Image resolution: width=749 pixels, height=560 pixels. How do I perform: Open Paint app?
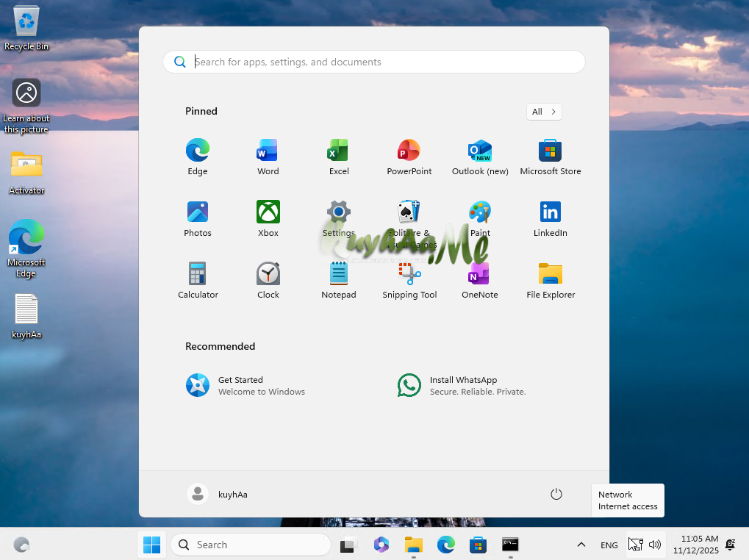480,219
